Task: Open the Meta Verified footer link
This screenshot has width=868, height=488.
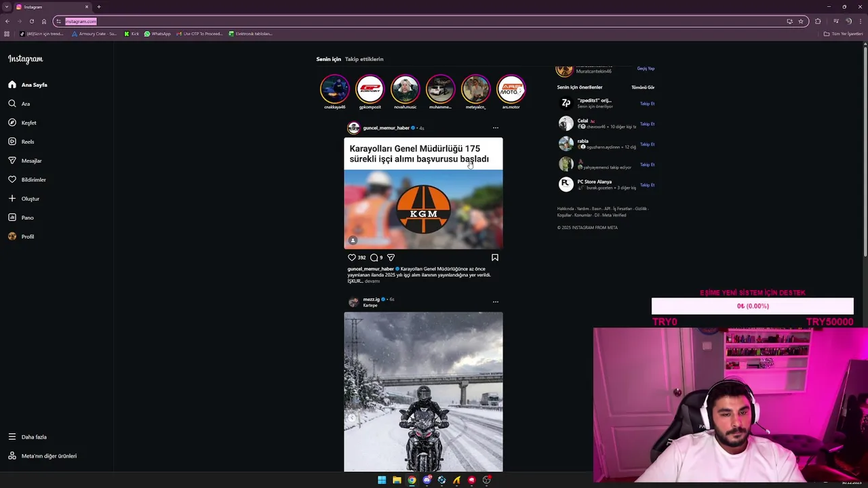Action: pos(614,216)
